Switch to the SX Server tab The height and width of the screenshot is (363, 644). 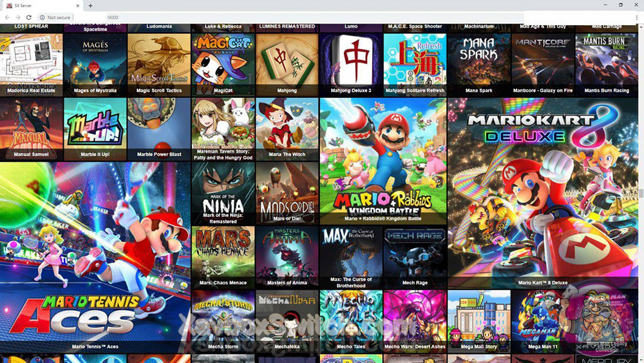[42, 6]
